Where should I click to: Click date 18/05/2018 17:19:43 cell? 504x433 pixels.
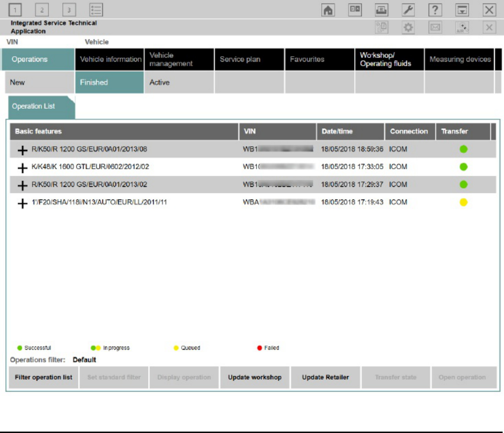pyautogui.click(x=352, y=202)
